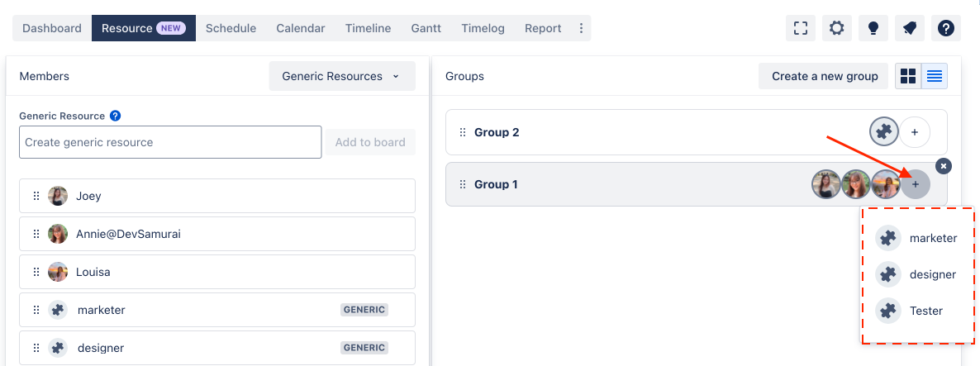Remove Group 1 with the x icon
The width and height of the screenshot is (980, 366).
(944, 165)
